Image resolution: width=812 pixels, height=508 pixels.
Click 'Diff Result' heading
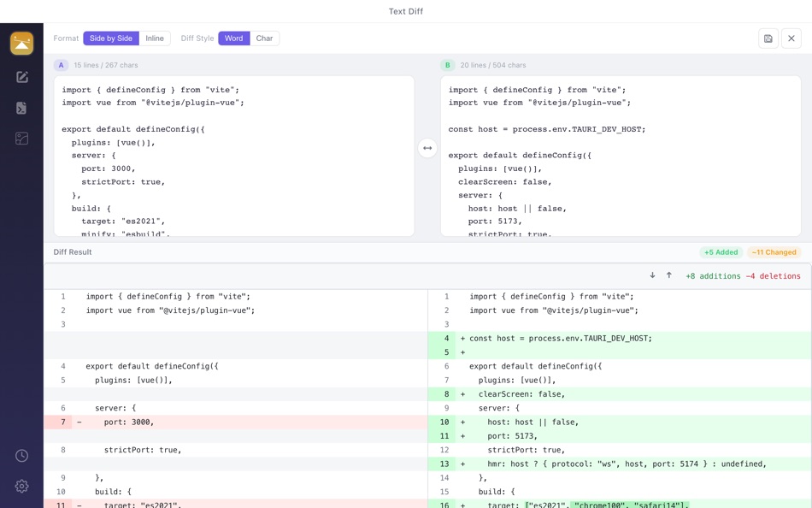73,252
